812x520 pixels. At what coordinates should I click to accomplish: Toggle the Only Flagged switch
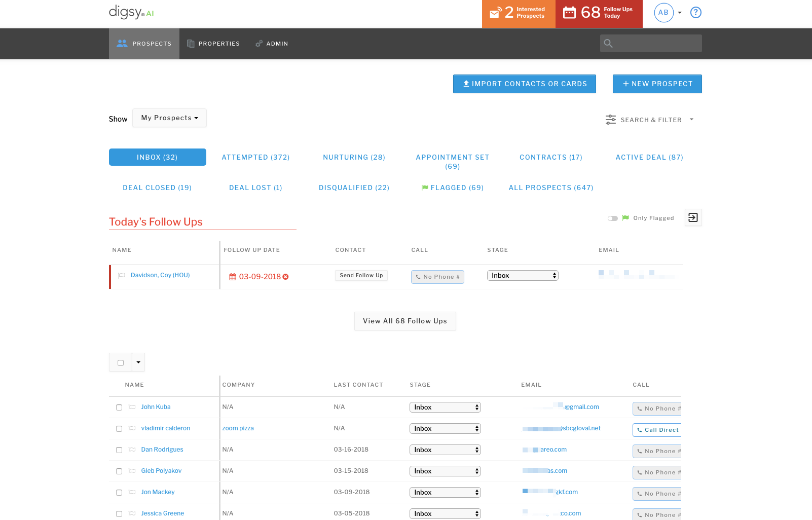click(x=612, y=218)
